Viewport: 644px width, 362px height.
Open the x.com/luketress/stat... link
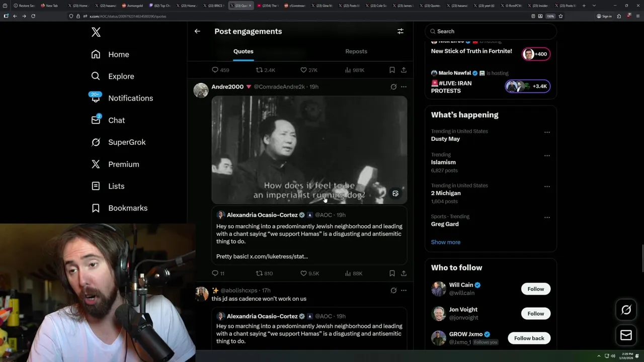point(279,256)
